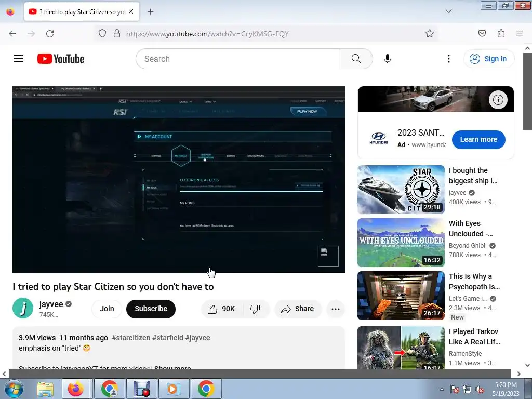Reload the current page
The image size is (532, 399).
[50, 34]
